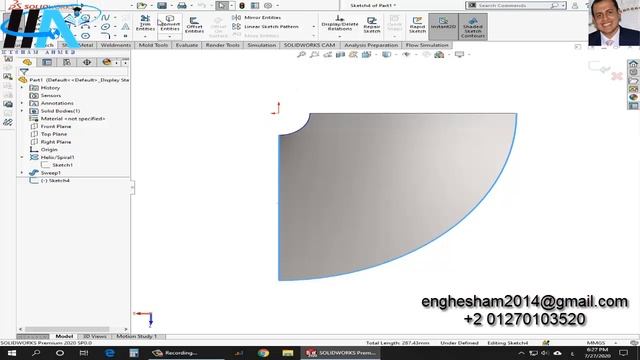The width and height of the screenshot is (640, 360).
Task: Click the Zoom to Fit icon
Action: coord(301,54)
